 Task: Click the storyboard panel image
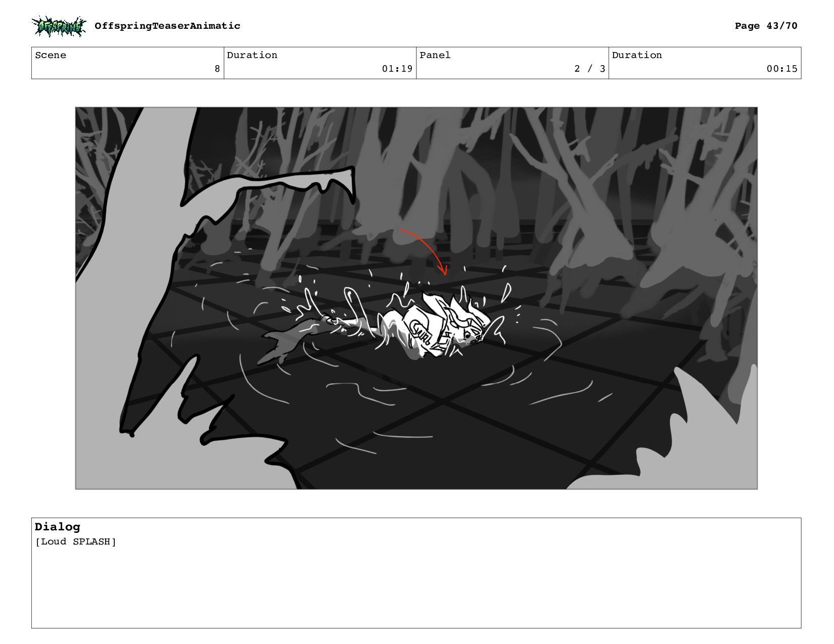point(416,298)
